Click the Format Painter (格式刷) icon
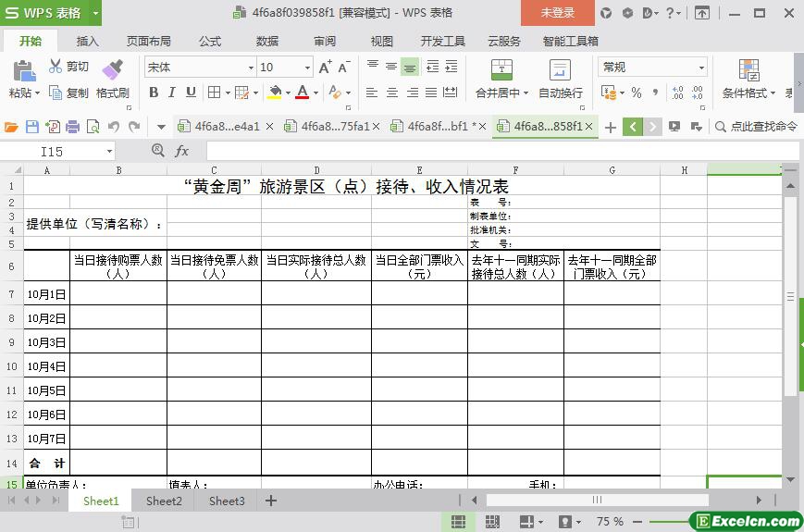This screenshot has width=804, height=532. (112, 70)
